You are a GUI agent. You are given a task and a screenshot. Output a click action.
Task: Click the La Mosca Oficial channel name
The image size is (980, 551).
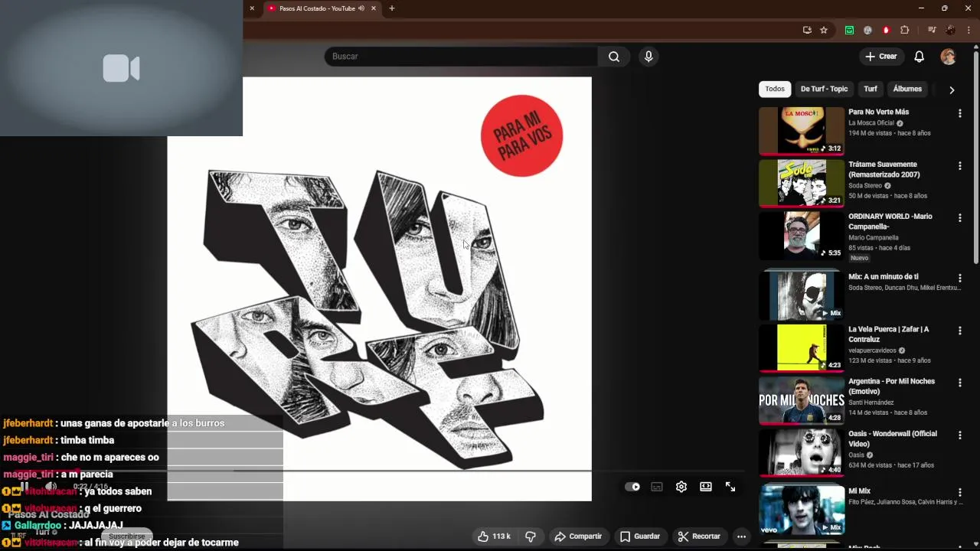[871, 123]
